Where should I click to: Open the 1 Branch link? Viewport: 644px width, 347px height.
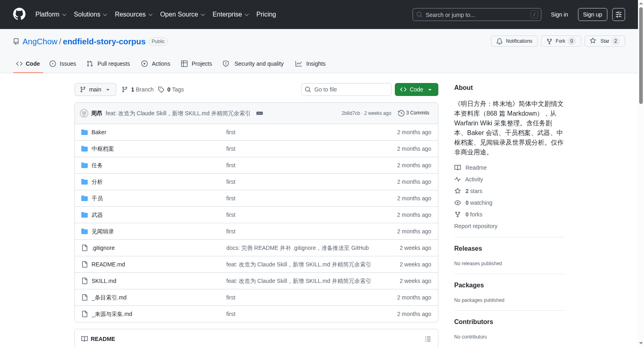tap(138, 89)
